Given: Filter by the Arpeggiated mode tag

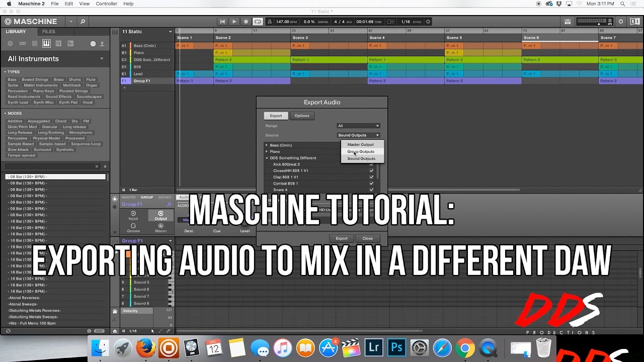Looking at the screenshot, I should point(39,121).
